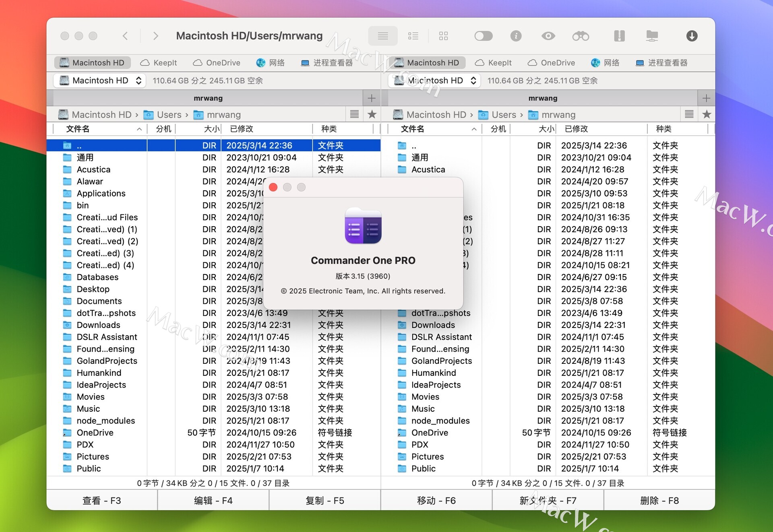Open left panel favorites star icon
This screenshot has height=532, width=773.
[372, 114]
